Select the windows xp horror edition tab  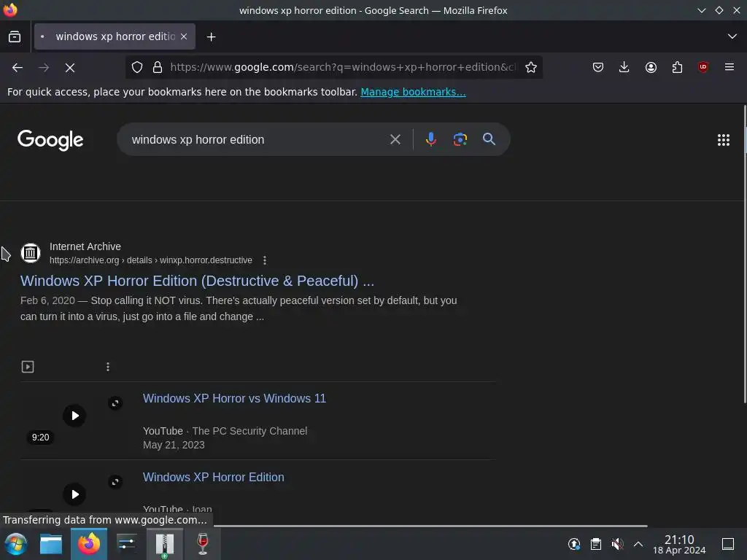[115, 36]
